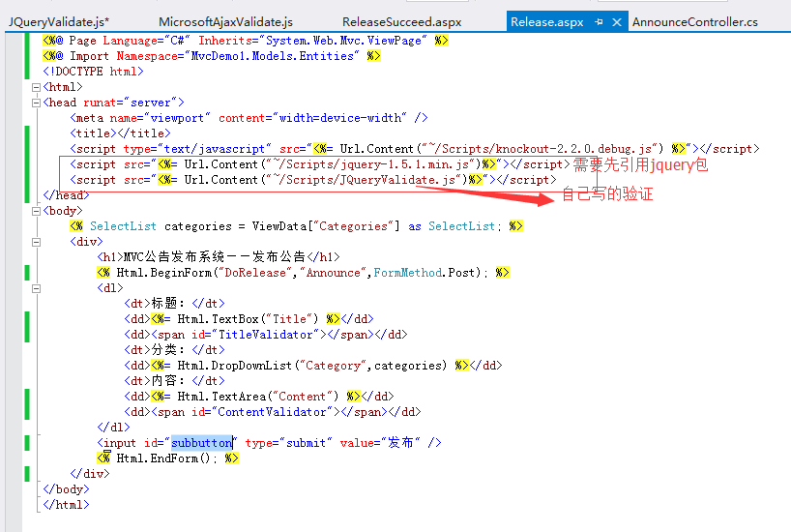The image size is (791, 532).
Task: Click the "</div>" closing tag
Action: click(90, 473)
